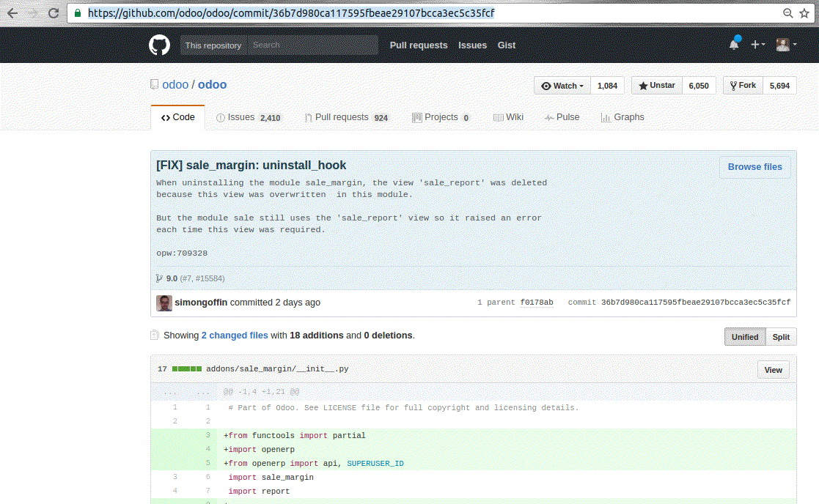Click the Code tab icon

point(166,118)
